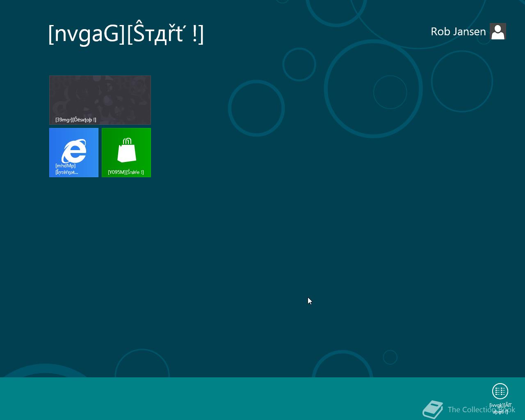Viewport: 525px width, 420px height.
Task: Open the green Store tile
Action: click(x=126, y=153)
